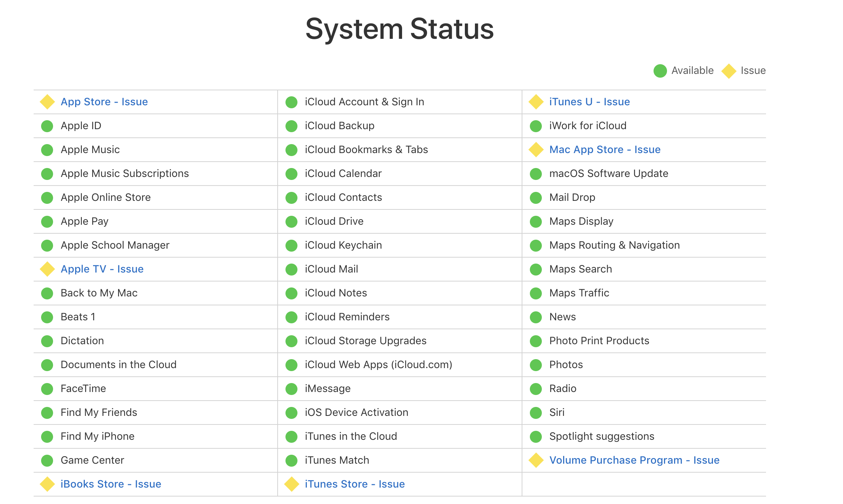843x504 pixels.
Task: View the iTunes U - Issue details
Action: (x=589, y=102)
